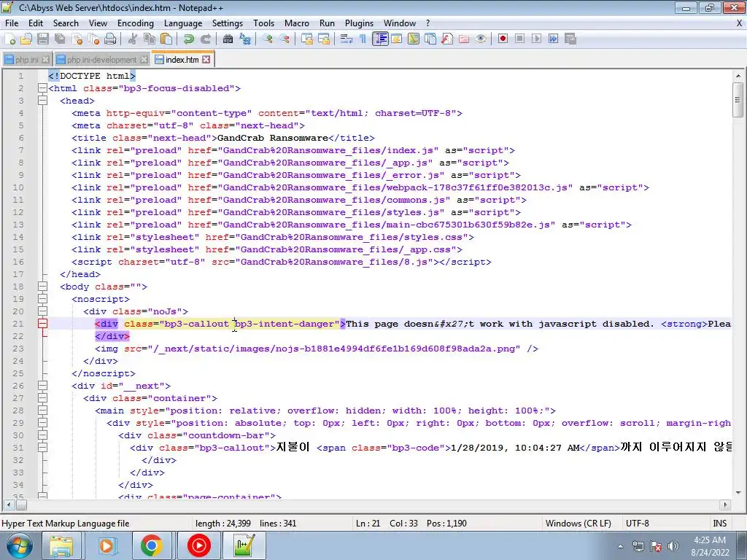Viewport: 747px width, 560px height.
Task: Collapse the html block on line 2
Action: click(42, 88)
